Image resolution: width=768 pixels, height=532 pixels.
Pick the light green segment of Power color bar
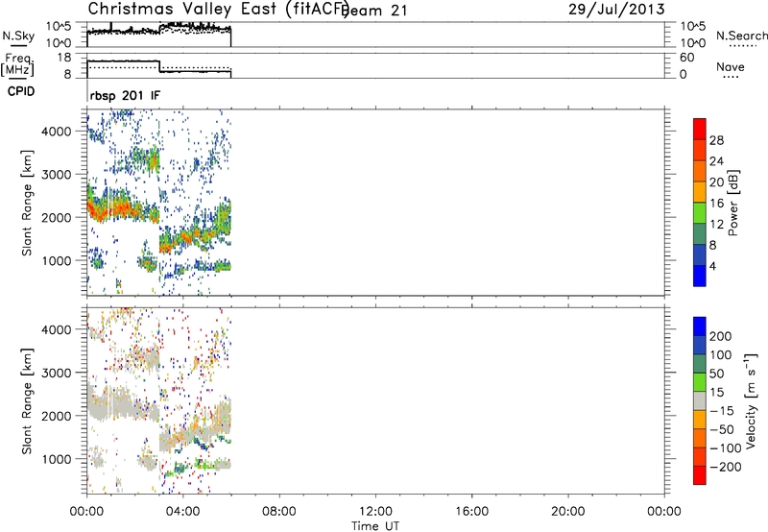pyautogui.click(x=700, y=212)
